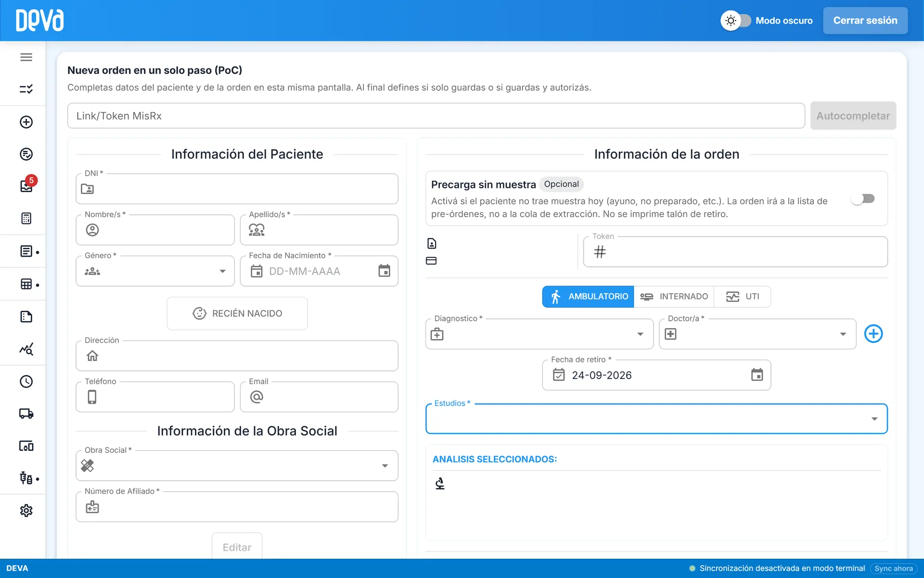The width and height of the screenshot is (924, 578).
Task: Toggle Modo oscuro switch
Action: pyautogui.click(x=736, y=21)
